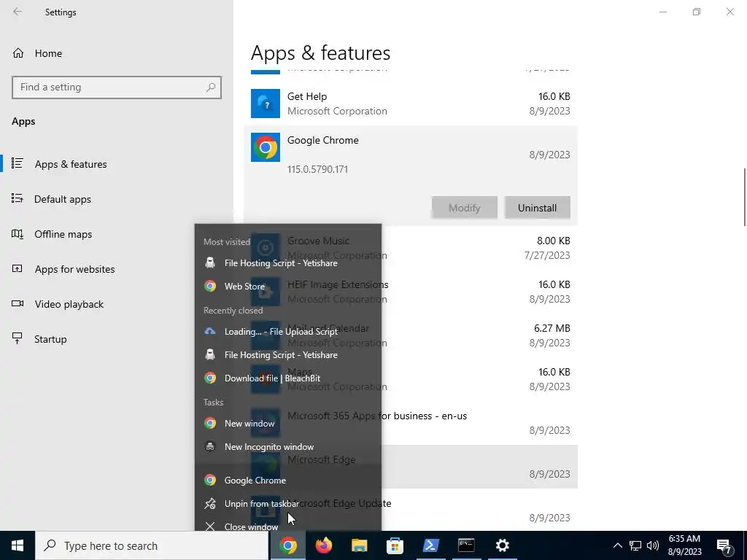The width and height of the screenshot is (747, 560).
Task: Select the Apps & features sidebar icon
Action: pyautogui.click(x=18, y=163)
